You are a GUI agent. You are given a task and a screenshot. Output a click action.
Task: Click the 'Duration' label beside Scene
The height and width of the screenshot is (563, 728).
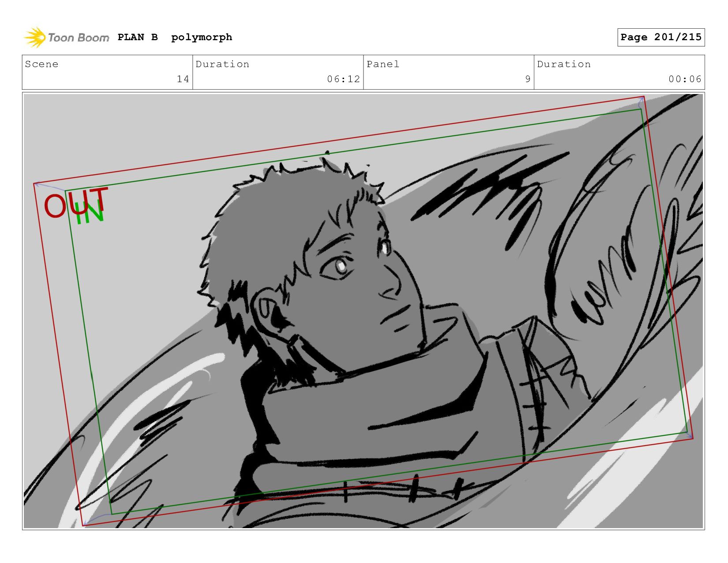pos(222,64)
